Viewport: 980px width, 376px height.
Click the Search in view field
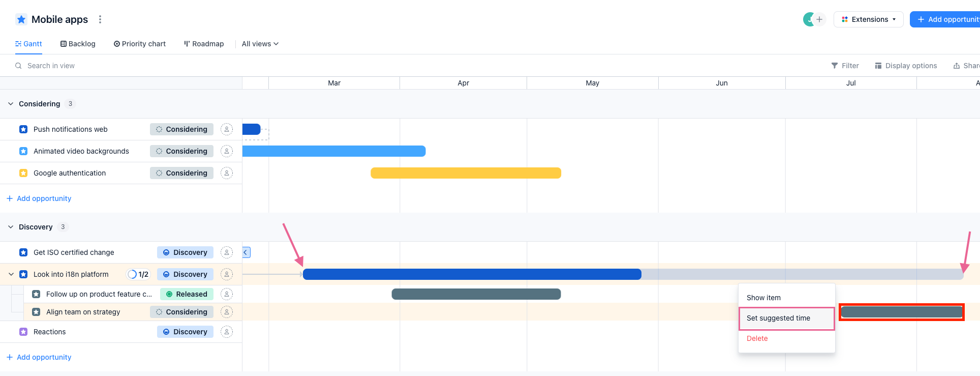pos(51,66)
